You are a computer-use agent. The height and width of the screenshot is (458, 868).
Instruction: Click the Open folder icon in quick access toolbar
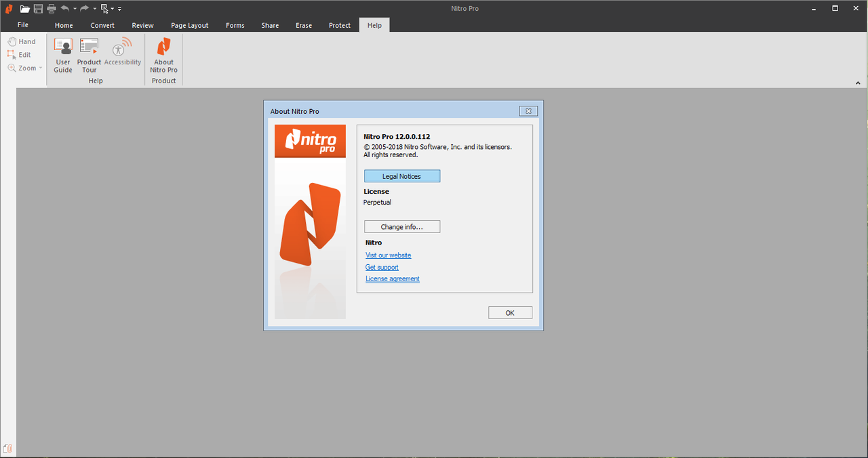[x=25, y=9]
